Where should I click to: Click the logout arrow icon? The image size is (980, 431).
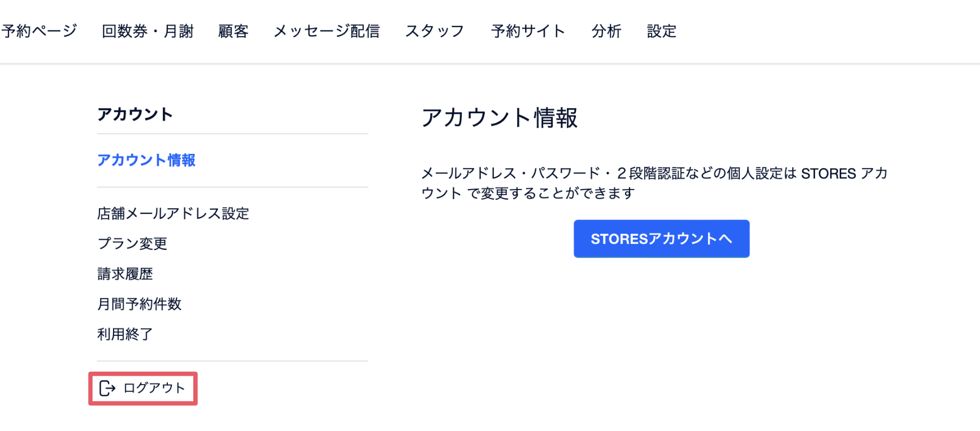click(107, 388)
